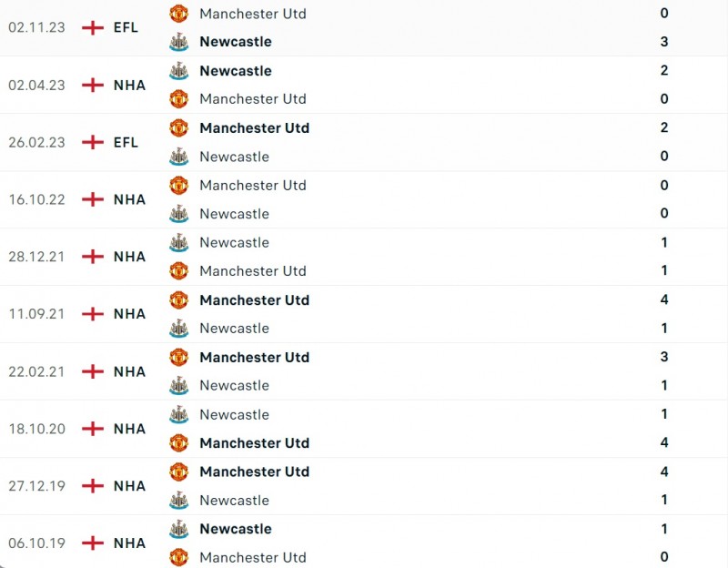The height and width of the screenshot is (568, 728).
Task: Click Newcastle crest in 02.04.23 match
Action: (x=178, y=71)
